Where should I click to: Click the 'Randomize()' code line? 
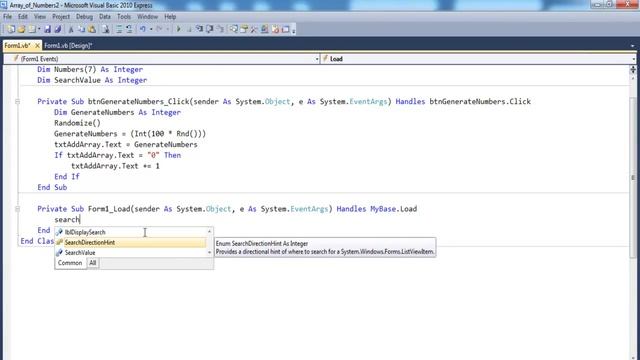click(x=77, y=123)
